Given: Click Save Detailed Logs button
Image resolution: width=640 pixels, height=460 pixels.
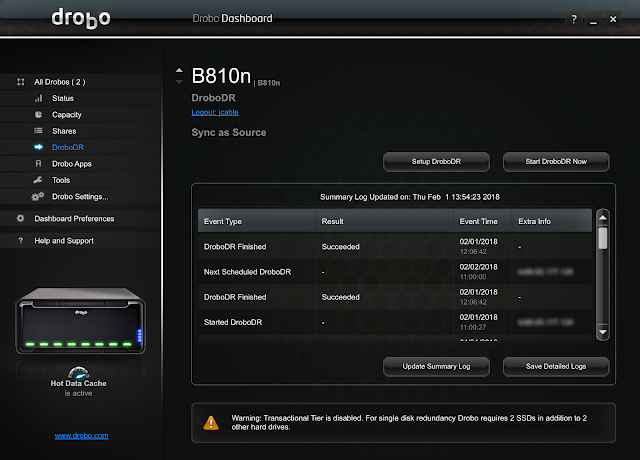Looking at the screenshot, I should 556,367.
